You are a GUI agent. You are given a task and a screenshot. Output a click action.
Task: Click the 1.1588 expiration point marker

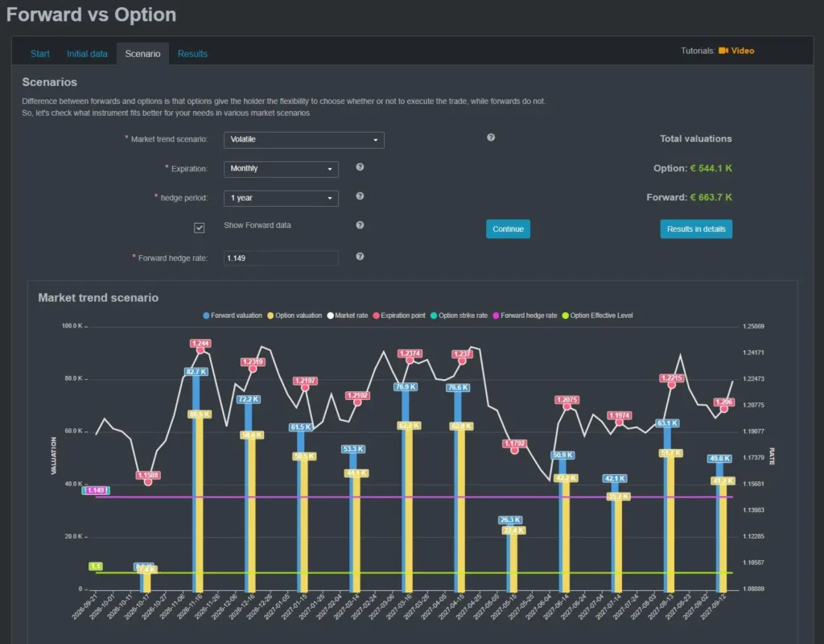click(148, 481)
